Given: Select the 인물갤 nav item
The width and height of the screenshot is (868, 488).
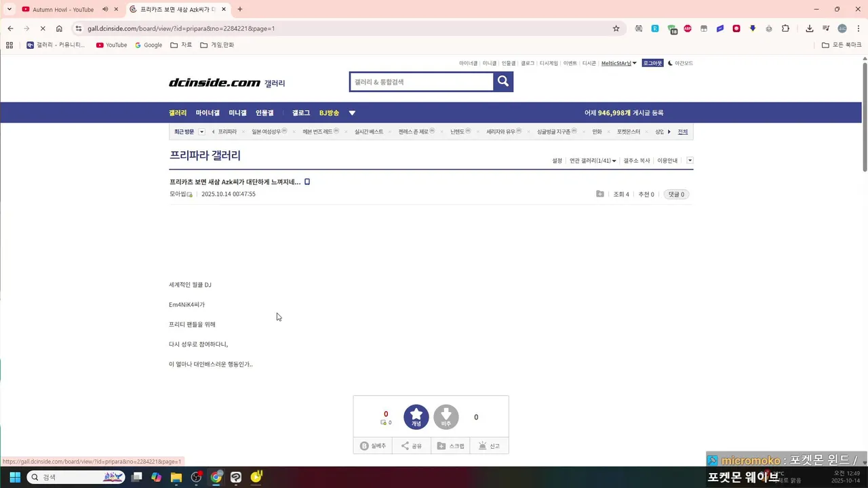Looking at the screenshot, I should (x=264, y=113).
